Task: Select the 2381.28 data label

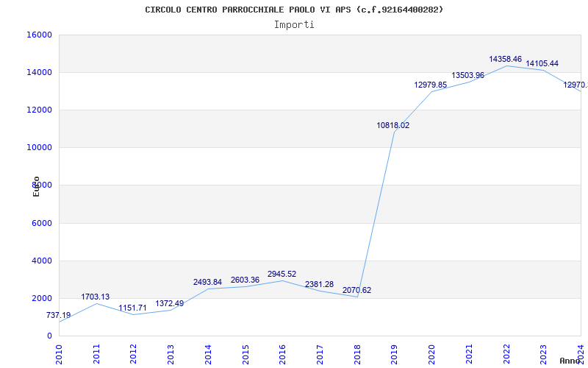Action: pyautogui.click(x=319, y=285)
